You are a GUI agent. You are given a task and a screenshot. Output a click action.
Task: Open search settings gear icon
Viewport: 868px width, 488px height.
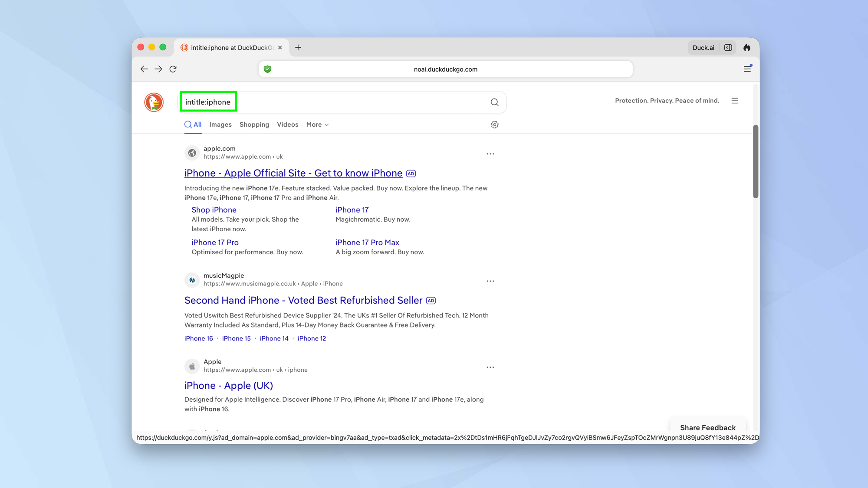pyautogui.click(x=495, y=124)
